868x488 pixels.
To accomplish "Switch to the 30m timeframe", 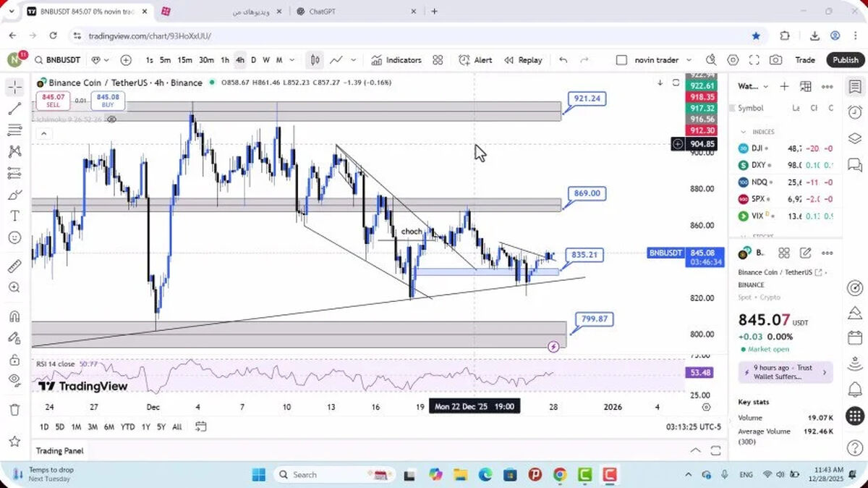I will coord(206,60).
